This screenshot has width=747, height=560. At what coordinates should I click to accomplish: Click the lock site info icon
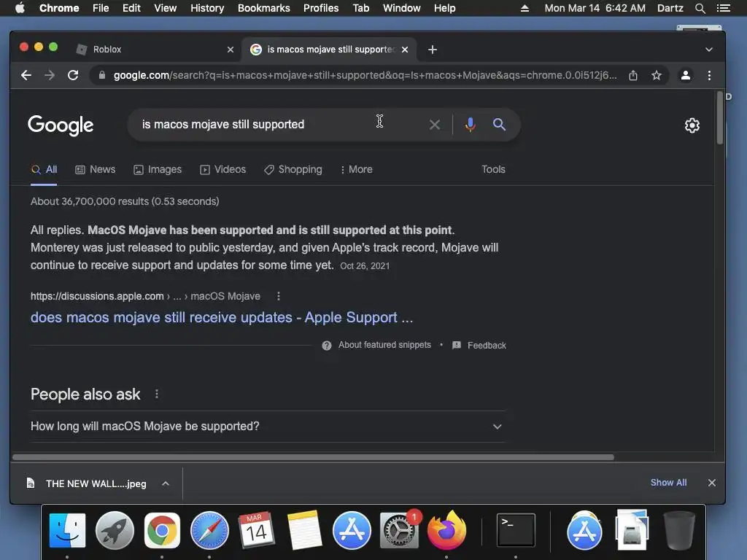point(101,75)
